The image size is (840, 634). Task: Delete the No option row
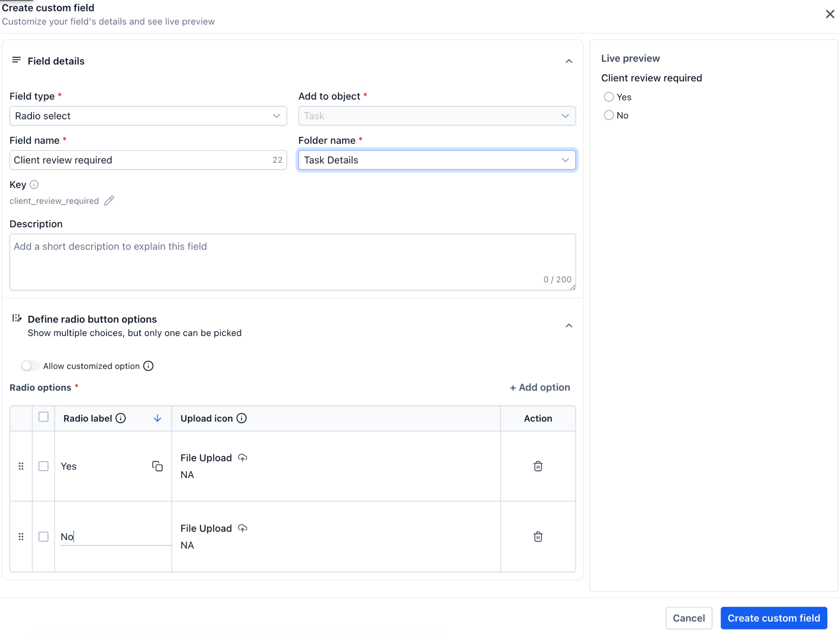click(538, 537)
